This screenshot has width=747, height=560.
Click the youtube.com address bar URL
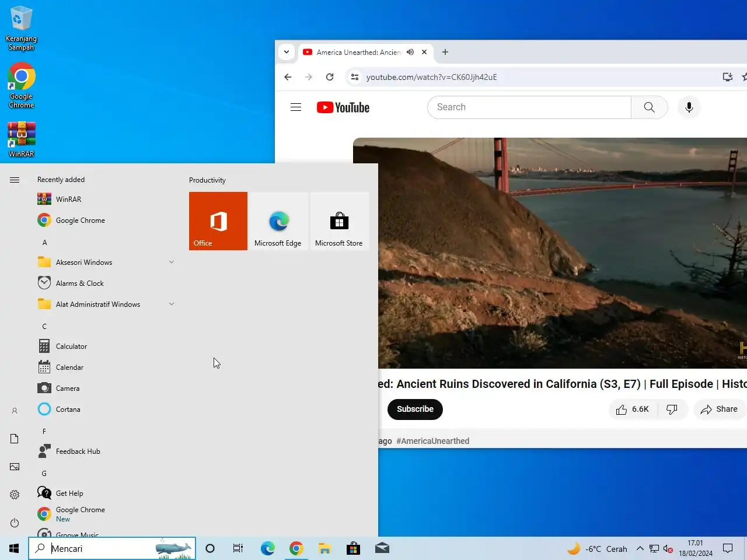pos(432,77)
